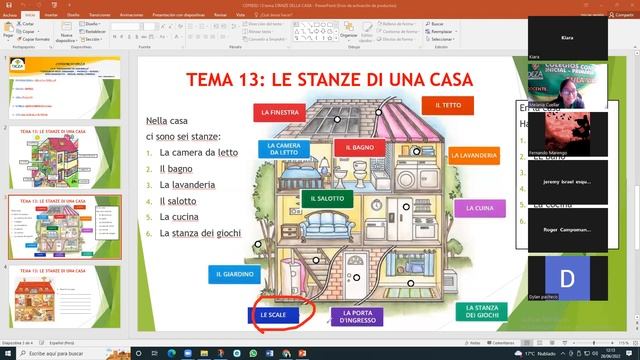Open the Seleccionar dropdown
The width and height of the screenshot is (640, 360).
point(440,39)
